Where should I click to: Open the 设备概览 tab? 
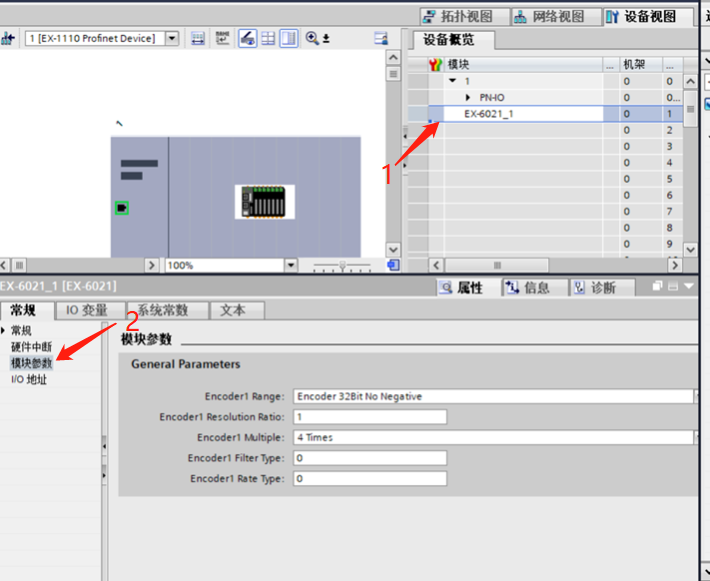click(x=454, y=40)
